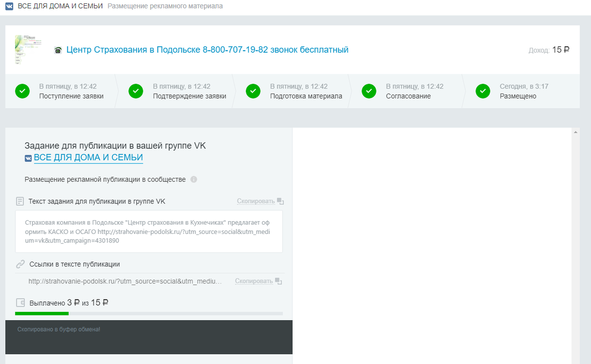Click the Сегодня, в 3:17 timestamp
Image resolution: width=591 pixels, height=364 pixels.
524,87
